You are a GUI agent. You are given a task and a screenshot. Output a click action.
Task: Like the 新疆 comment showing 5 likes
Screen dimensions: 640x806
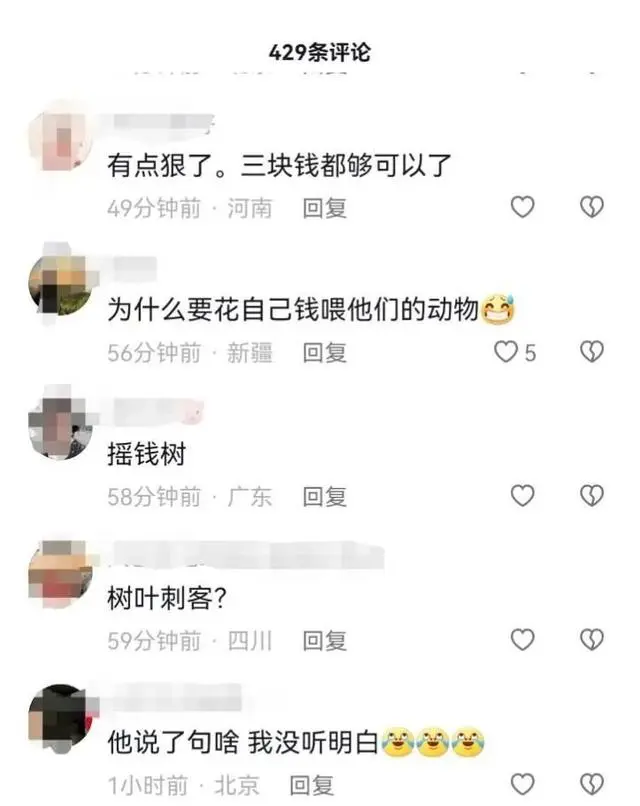click(x=506, y=352)
